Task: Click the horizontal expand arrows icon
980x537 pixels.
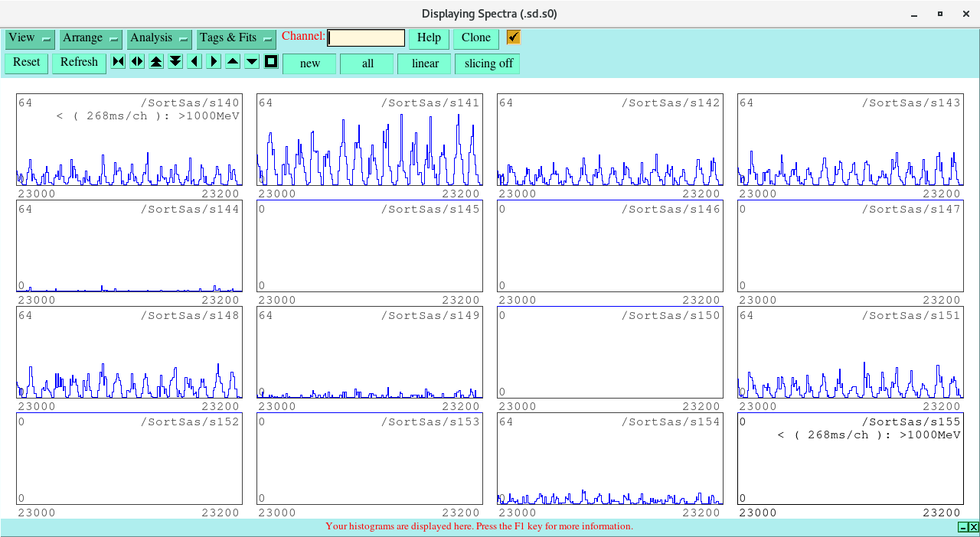Action: [137, 62]
